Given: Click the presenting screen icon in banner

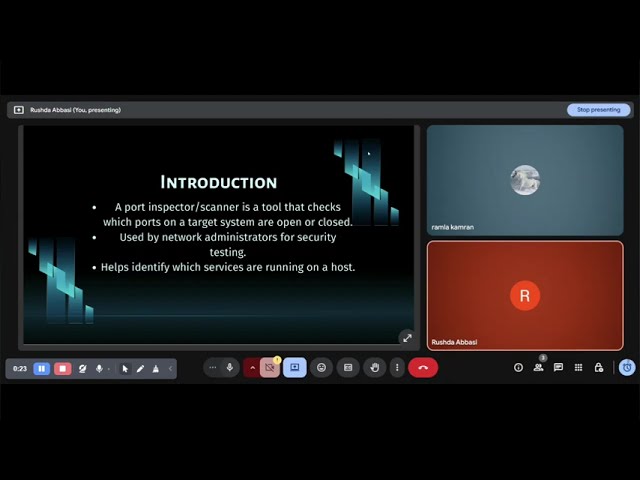Looking at the screenshot, I should [x=19, y=110].
